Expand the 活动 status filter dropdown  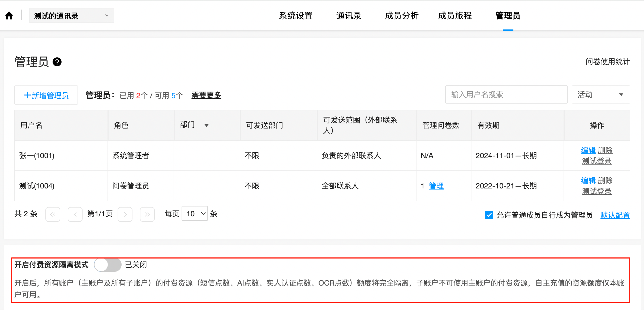pyautogui.click(x=600, y=95)
